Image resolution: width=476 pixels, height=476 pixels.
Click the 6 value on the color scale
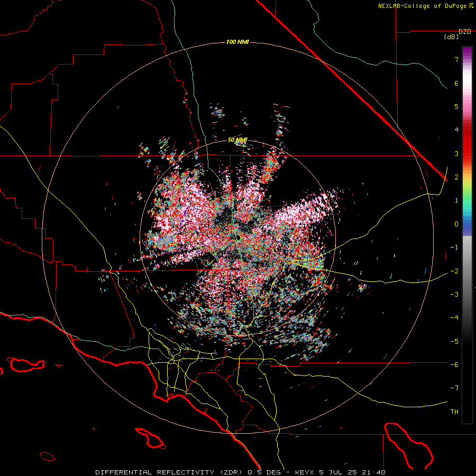(x=456, y=83)
